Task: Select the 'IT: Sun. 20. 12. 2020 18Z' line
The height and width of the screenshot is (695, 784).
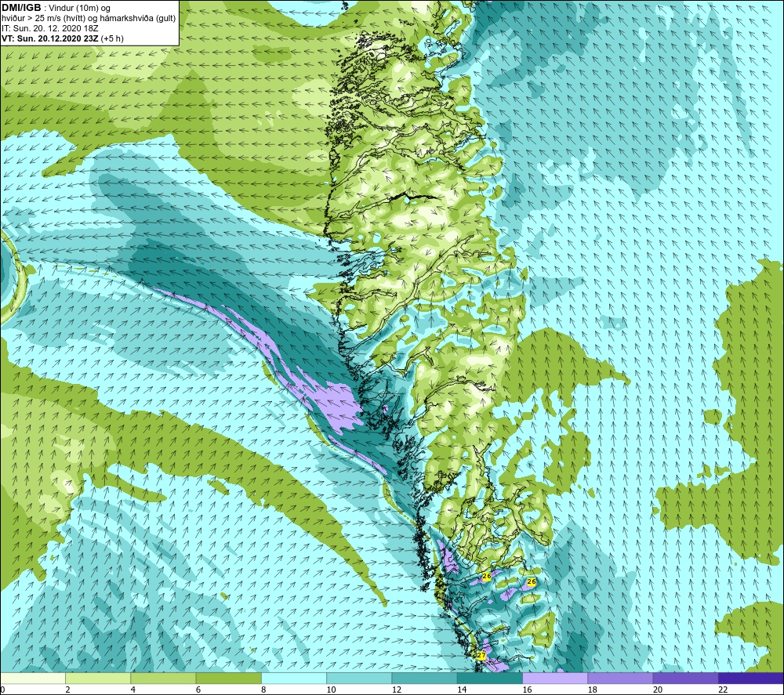Action: pos(49,28)
